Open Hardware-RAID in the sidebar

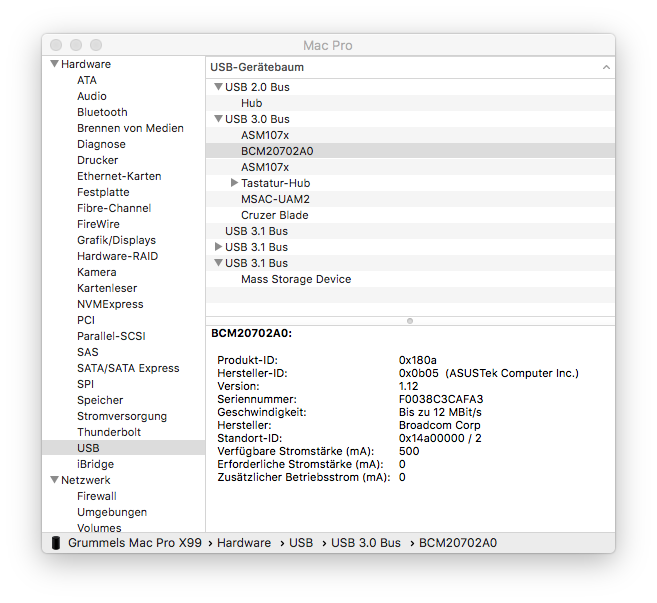(x=117, y=256)
